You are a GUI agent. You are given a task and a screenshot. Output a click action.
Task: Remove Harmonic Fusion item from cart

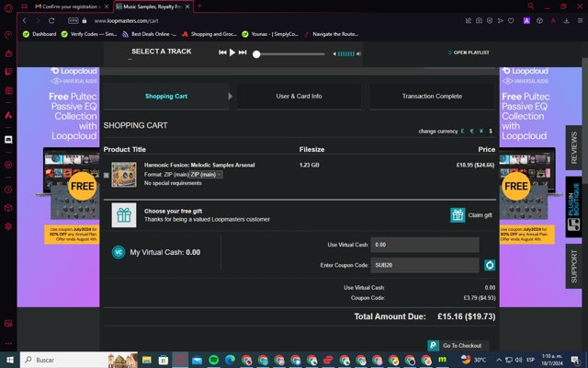[107, 175]
